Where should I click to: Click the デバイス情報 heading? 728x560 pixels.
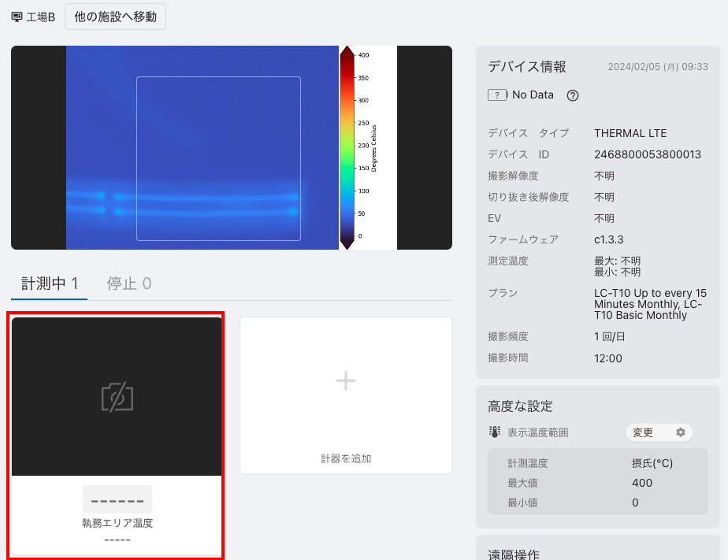point(526,67)
